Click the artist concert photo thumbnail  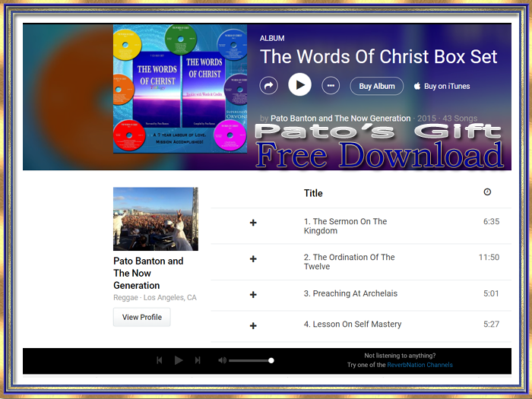(155, 219)
